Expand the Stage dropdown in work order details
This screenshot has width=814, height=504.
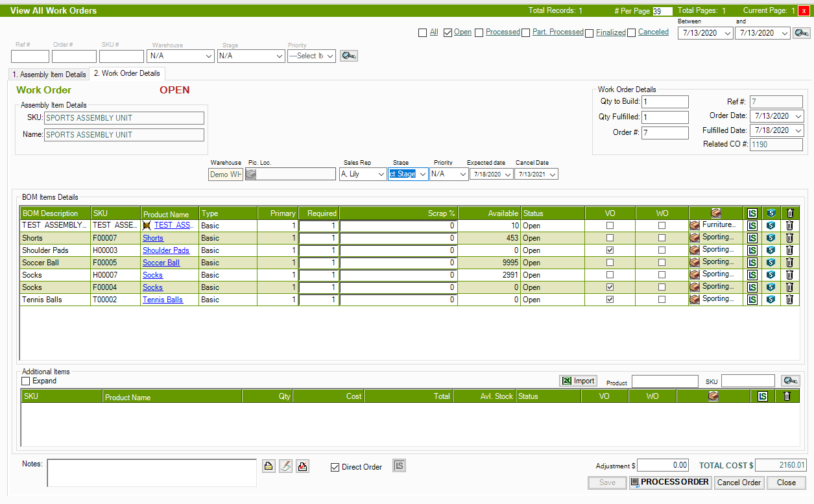[422, 174]
